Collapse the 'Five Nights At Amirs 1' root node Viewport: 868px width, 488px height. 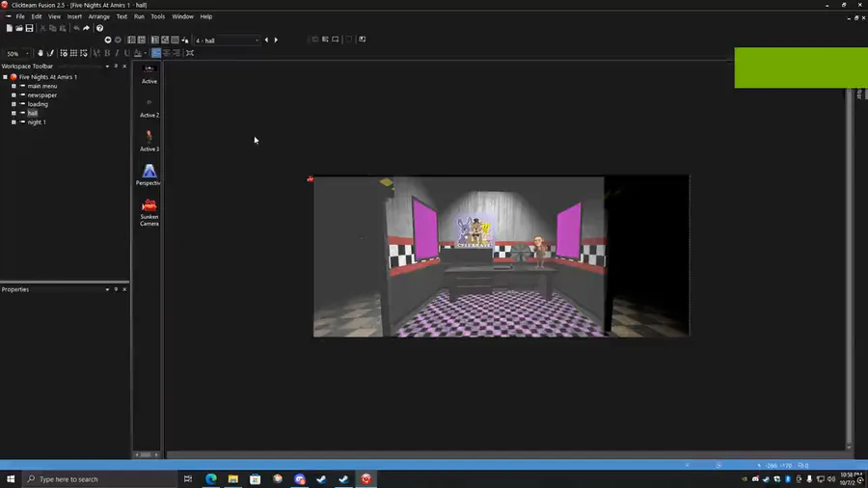pos(5,77)
